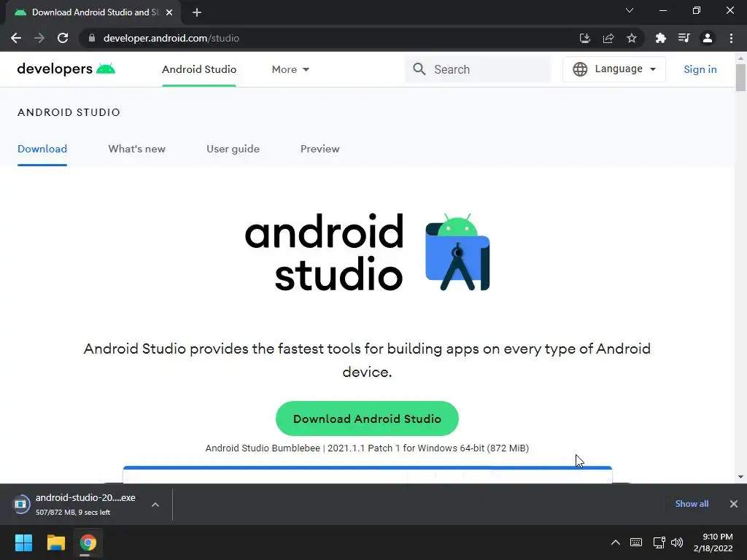Click the Language globe icon

(580, 69)
